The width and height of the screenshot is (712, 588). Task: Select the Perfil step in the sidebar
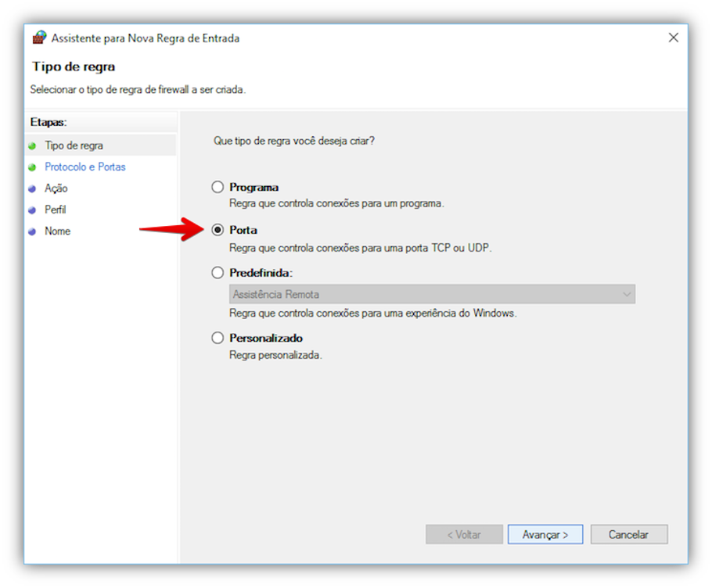(56, 210)
